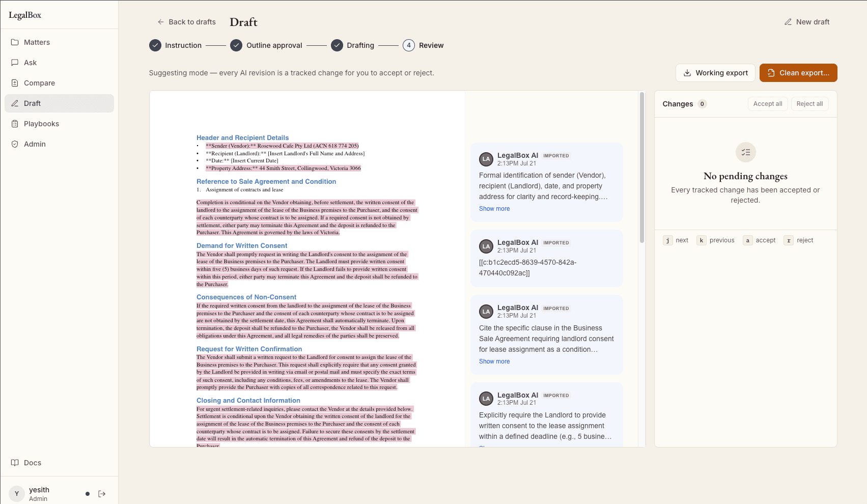Select the Review step

[424, 45]
